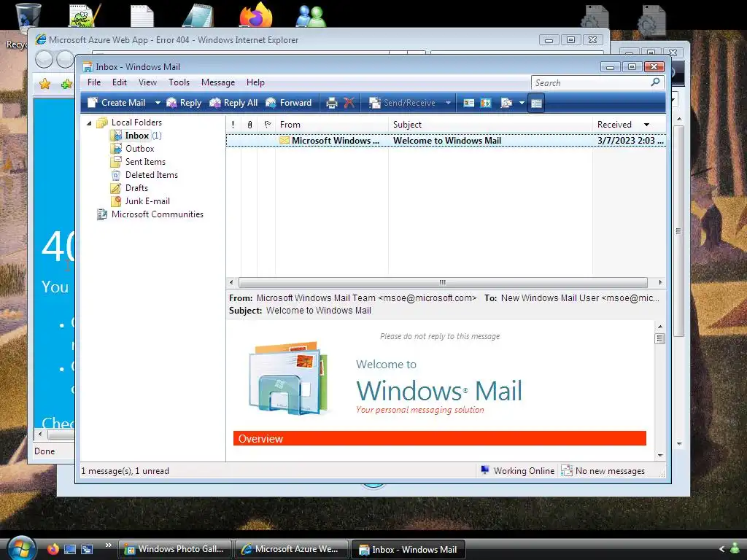Launch Firefox from Quick Launch bar
Viewport: 747px width, 560px height.
pos(53,549)
